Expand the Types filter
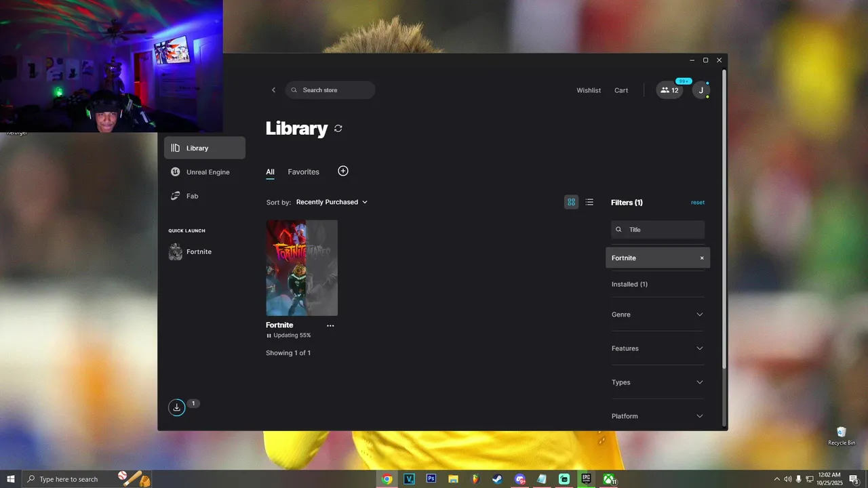The width and height of the screenshot is (868, 488). [x=658, y=382]
